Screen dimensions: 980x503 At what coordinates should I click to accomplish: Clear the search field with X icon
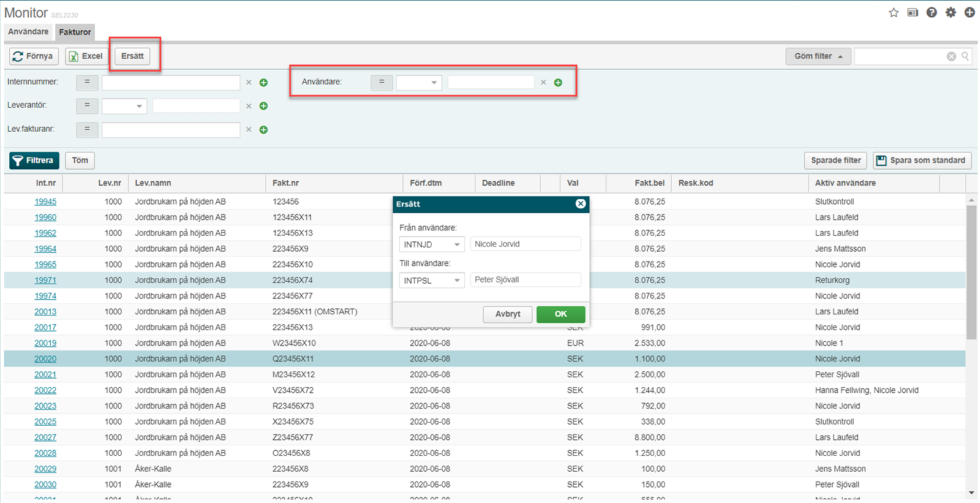(x=951, y=56)
